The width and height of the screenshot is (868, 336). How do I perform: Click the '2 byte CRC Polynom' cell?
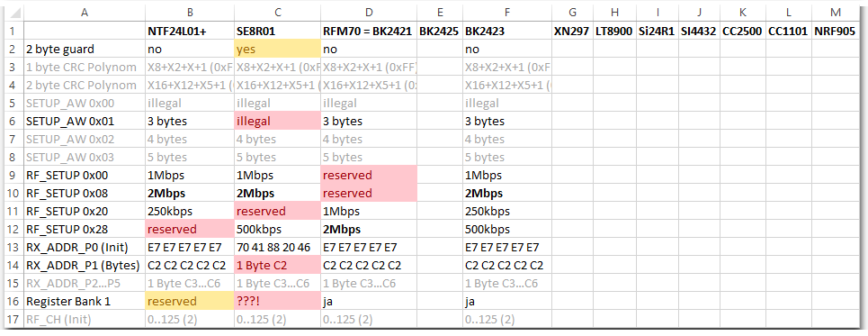pos(85,85)
